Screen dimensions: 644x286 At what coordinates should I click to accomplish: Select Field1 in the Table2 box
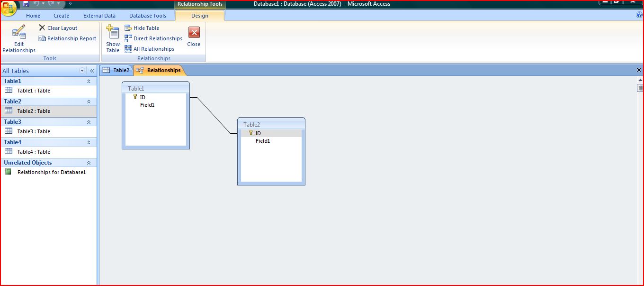tap(271, 141)
